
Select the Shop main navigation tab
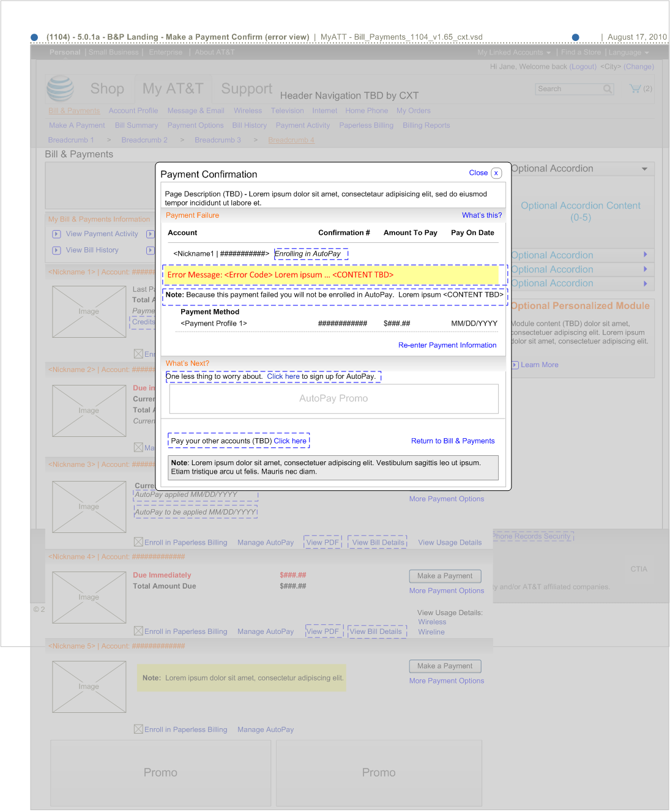[x=107, y=89]
